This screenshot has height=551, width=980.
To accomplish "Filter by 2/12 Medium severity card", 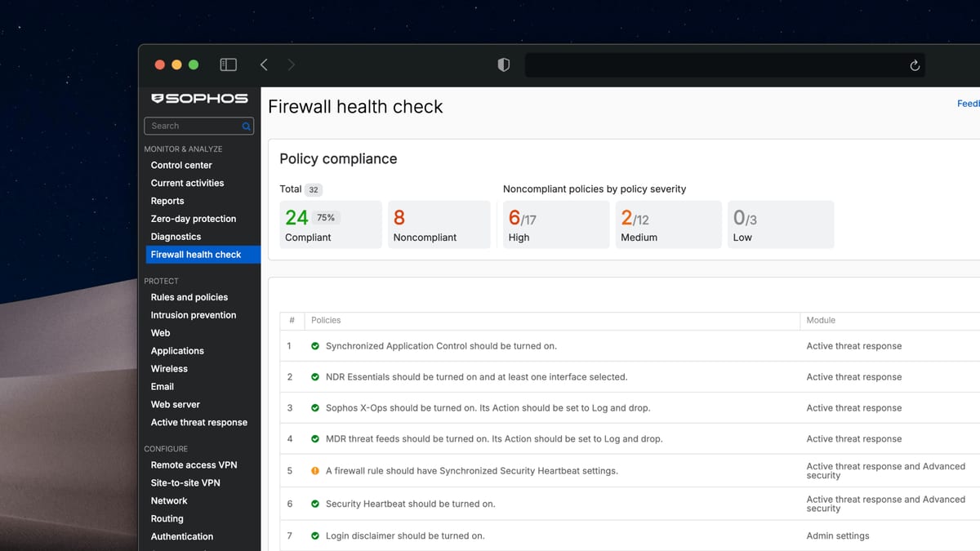I will 668,224.
